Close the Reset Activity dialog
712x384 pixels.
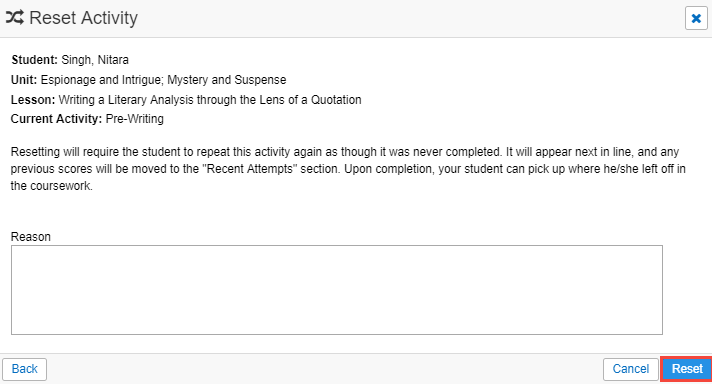[696, 19]
